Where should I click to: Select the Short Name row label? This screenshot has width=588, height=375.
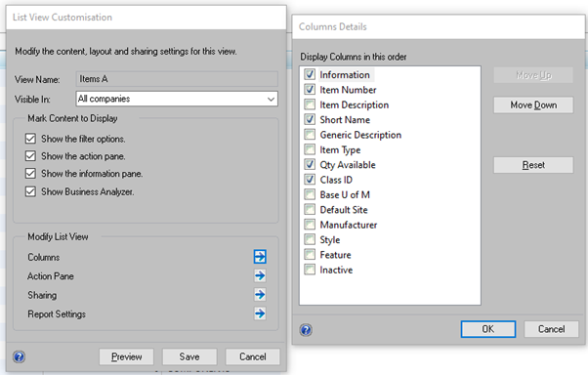pos(345,119)
